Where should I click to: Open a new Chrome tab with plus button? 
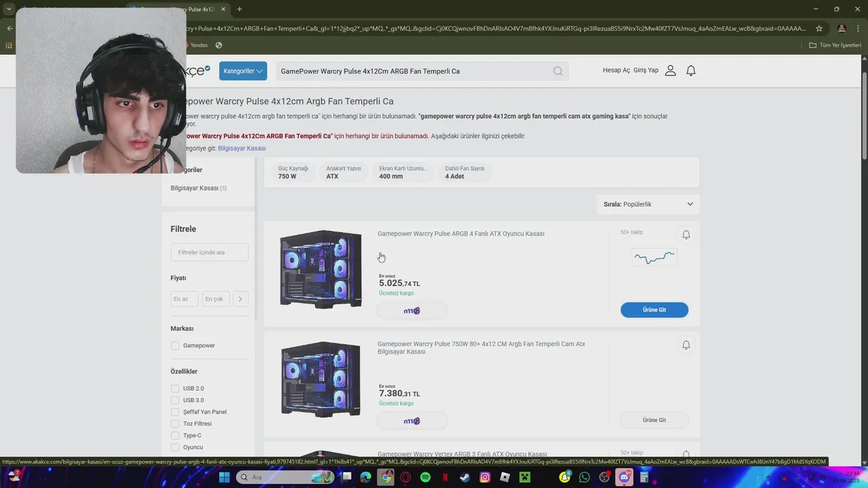click(239, 9)
